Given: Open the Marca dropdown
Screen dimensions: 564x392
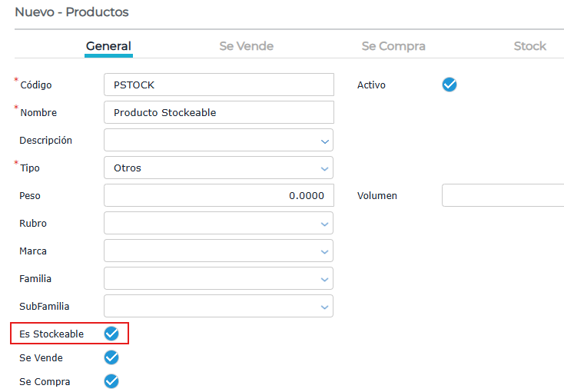Looking at the screenshot, I should pos(218,251).
